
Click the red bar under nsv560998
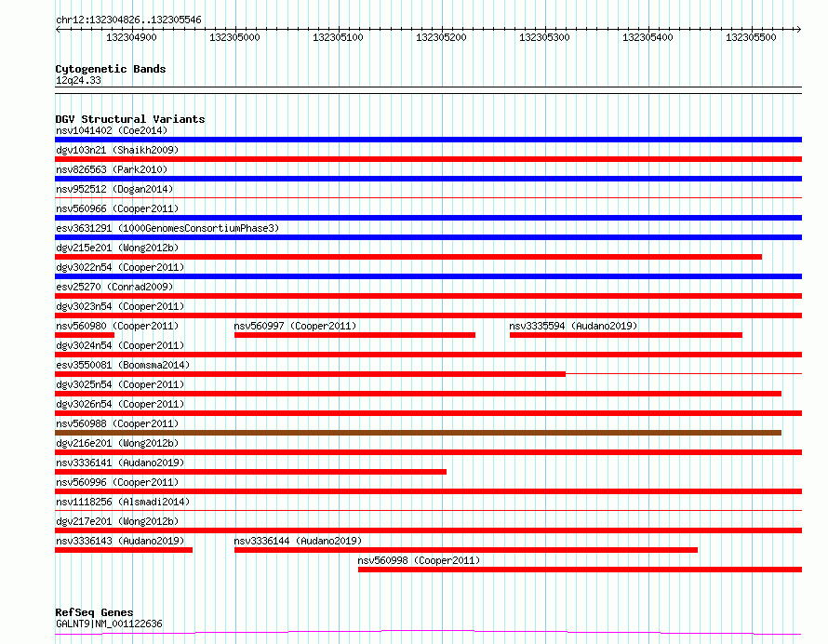click(x=580, y=570)
